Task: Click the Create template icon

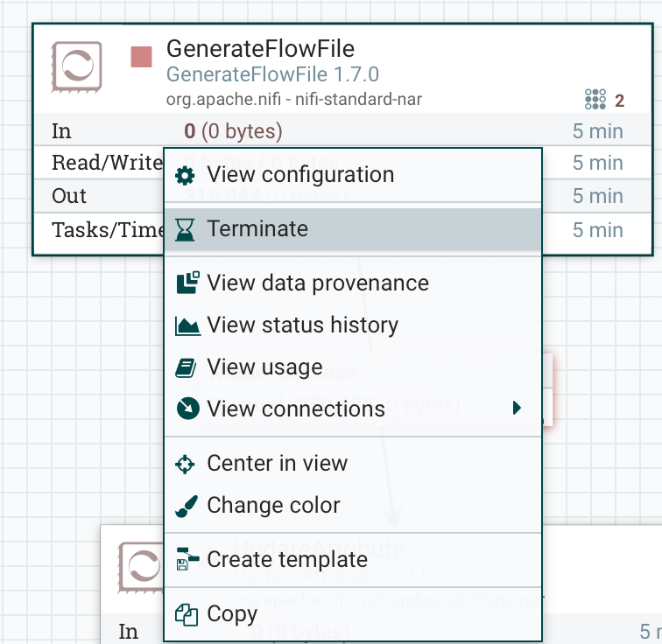Action: click(187, 560)
